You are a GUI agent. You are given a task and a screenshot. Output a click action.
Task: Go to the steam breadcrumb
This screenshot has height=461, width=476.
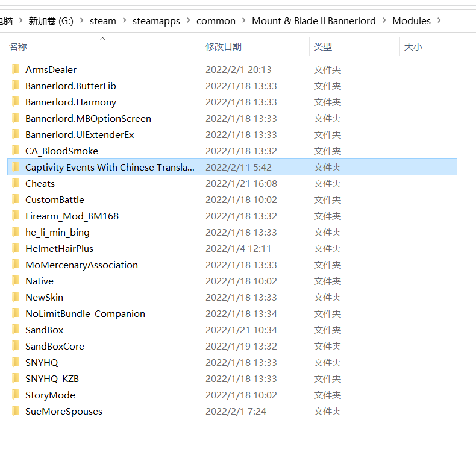pyautogui.click(x=103, y=20)
